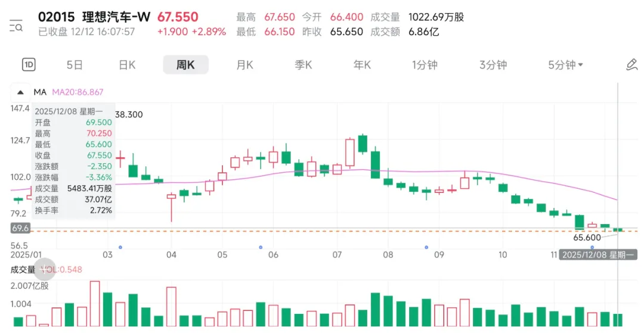Click tooltip 收盘 value 67.550
Image resolution: width=644 pixels, height=333 pixels.
[99, 155]
